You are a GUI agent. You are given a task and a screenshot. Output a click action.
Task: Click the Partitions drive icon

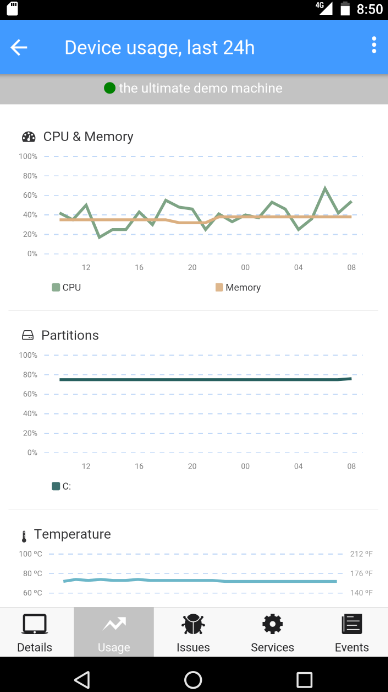pyautogui.click(x=28, y=336)
